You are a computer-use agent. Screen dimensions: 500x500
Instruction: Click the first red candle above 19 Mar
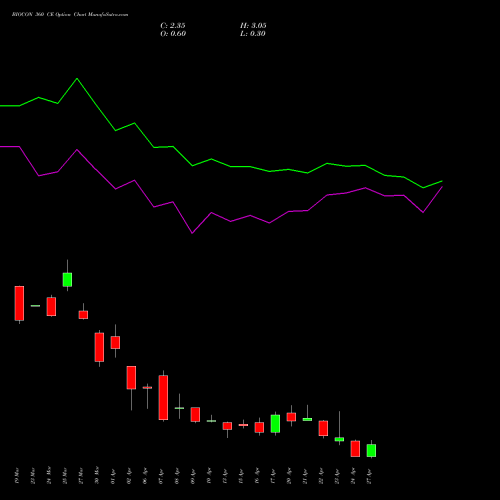click(x=19, y=303)
